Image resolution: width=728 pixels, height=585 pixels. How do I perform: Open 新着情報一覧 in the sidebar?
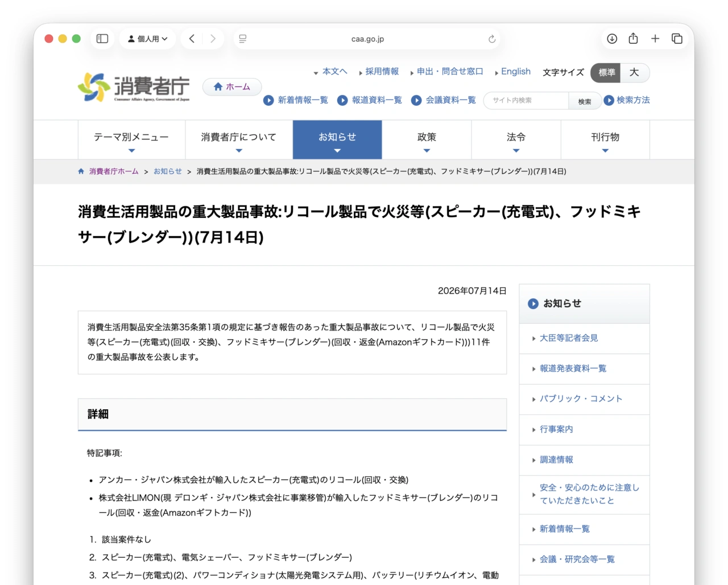click(x=564, y=529)
